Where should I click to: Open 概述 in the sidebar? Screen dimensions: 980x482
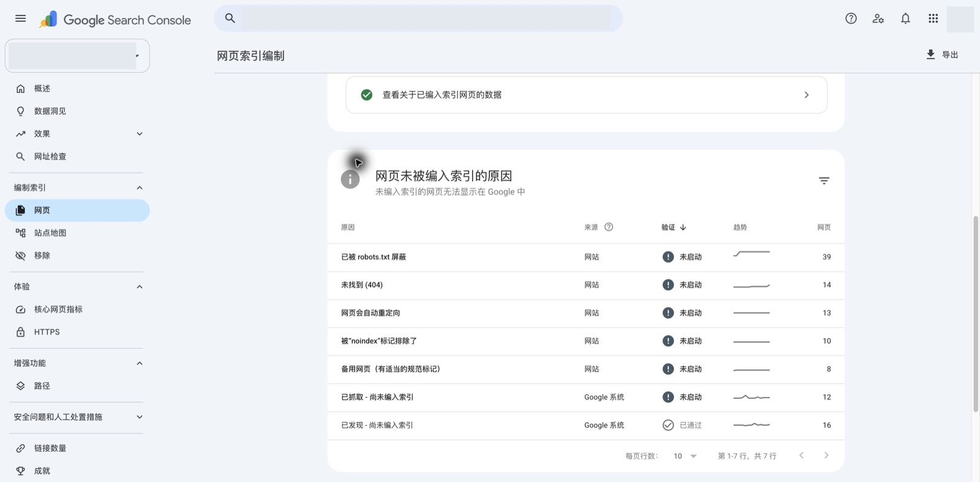[x=77, y=89]
